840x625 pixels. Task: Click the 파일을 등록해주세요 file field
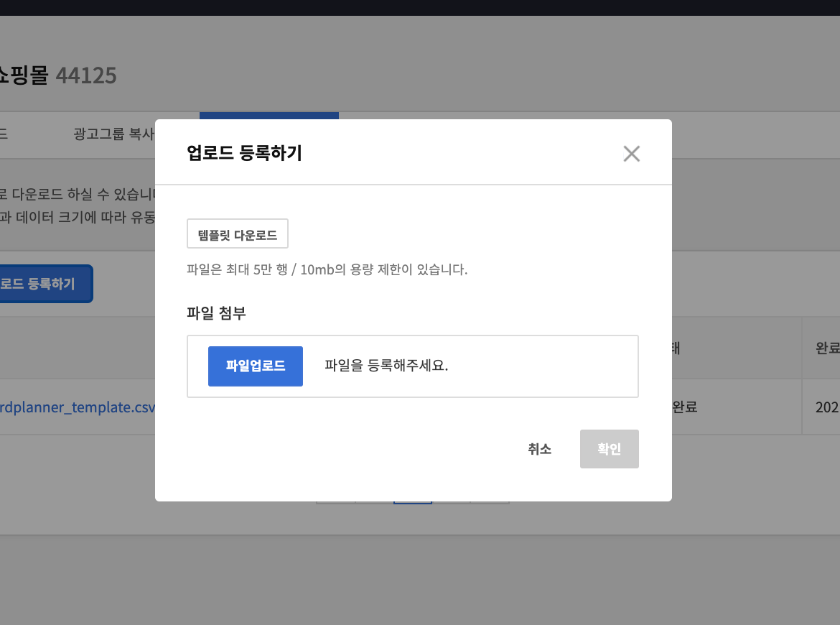pos(386,366)
